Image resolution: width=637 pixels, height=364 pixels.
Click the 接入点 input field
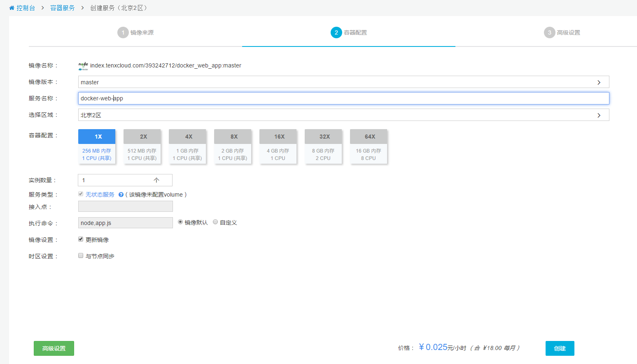pyautogui.click(x=126, y=206)
